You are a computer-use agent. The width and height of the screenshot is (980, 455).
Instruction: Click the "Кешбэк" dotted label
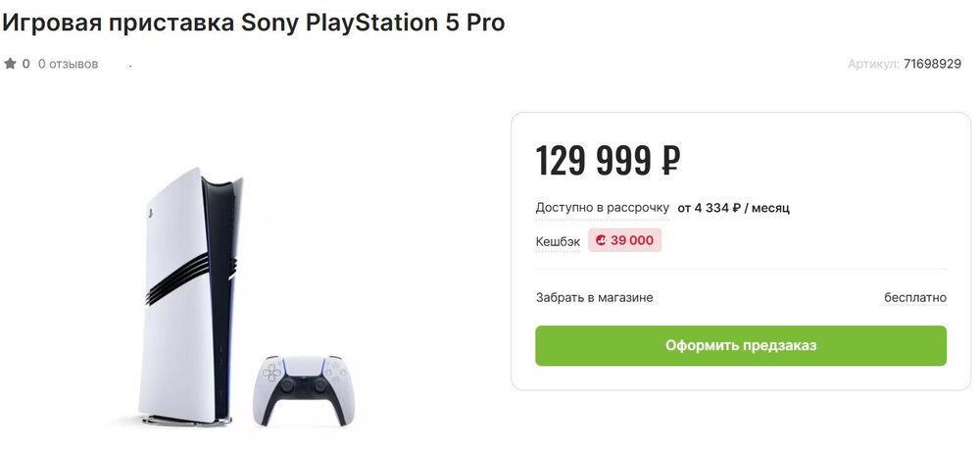click(558, 240)
